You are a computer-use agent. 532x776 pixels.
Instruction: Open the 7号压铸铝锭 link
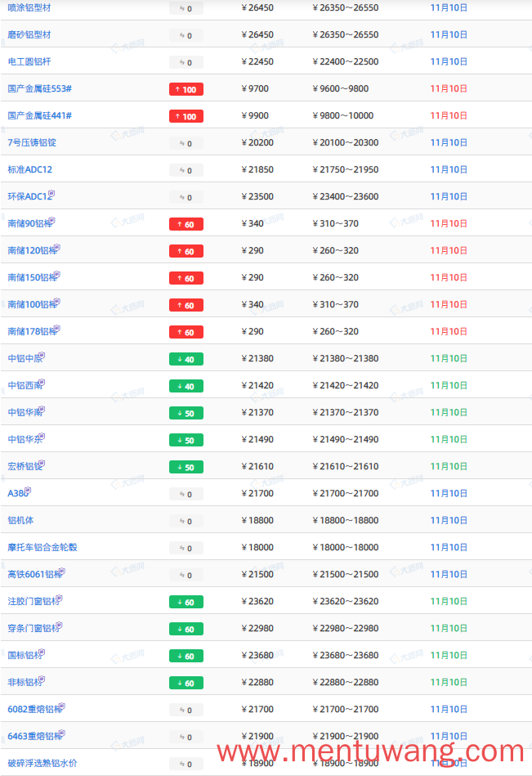pyautogui.click(x=32, y=142)
